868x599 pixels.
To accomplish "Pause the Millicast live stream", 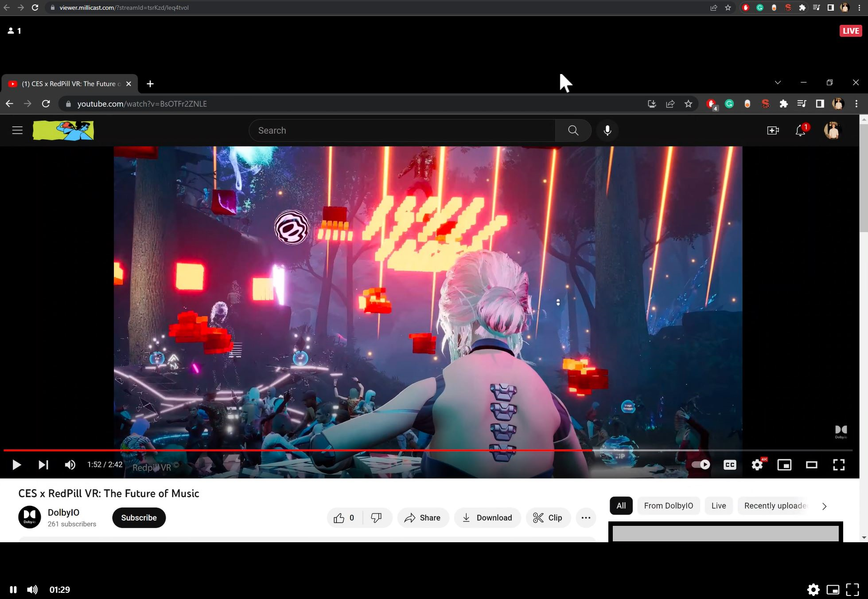I will [x=12, y=589].
